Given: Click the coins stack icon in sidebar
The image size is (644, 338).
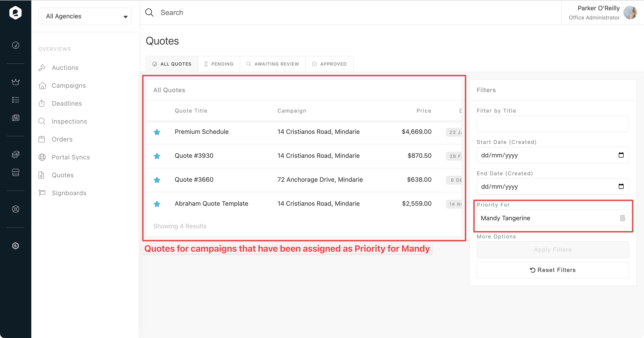Looking at the screenshot, I should coord(15,154).
